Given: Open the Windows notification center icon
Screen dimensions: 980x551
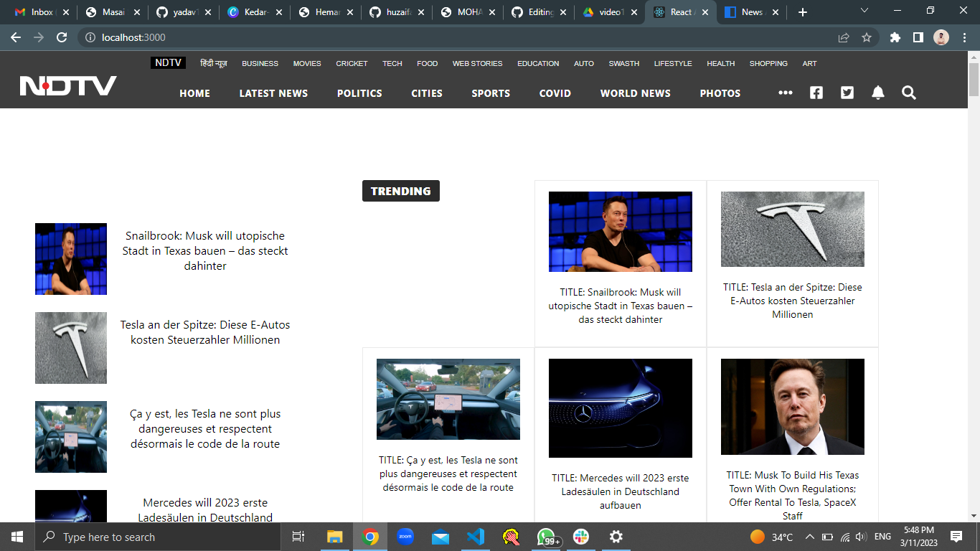Looking at the screenshot, I should (956, 537).
